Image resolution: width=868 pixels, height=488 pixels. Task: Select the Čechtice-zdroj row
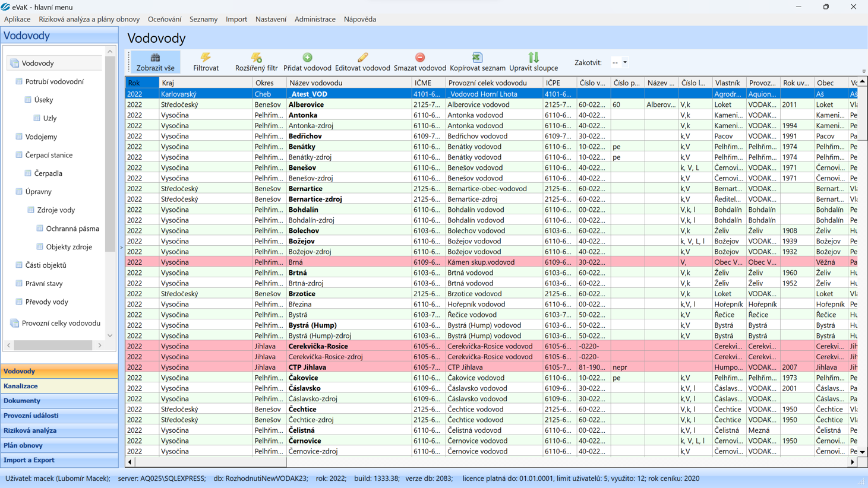coord(491,420)
